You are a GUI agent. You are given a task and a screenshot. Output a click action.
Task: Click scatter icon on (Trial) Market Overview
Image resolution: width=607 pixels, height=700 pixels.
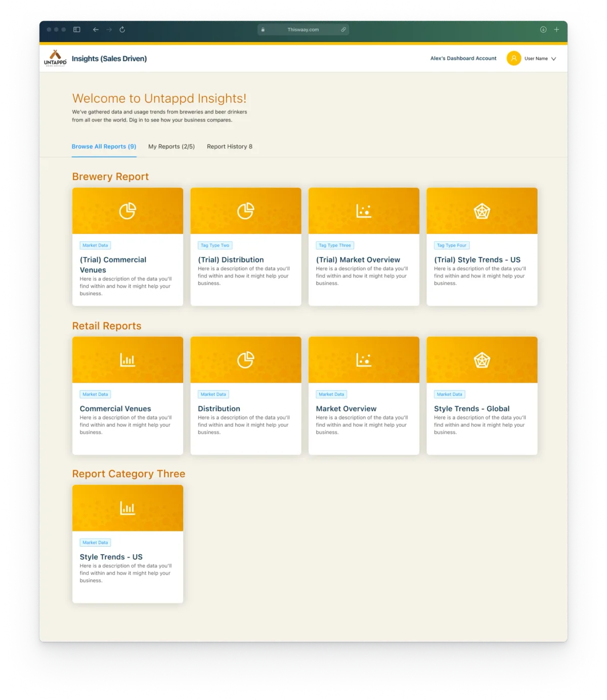[364, 211]
